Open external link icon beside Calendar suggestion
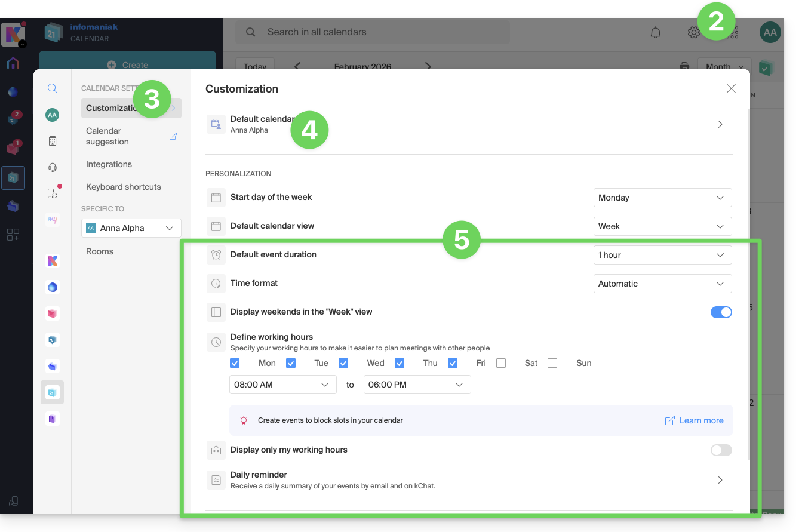The image size is (802, 532). click(x=173, y=136)
